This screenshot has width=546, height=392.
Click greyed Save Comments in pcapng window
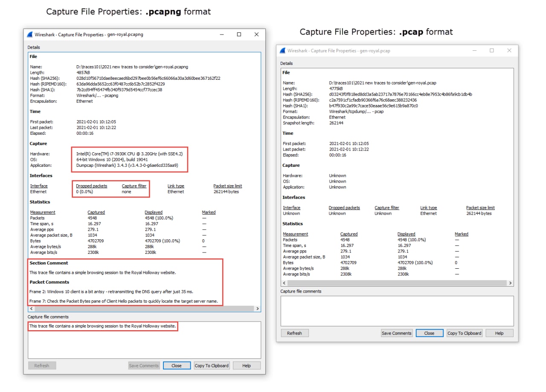coord(144,366)
